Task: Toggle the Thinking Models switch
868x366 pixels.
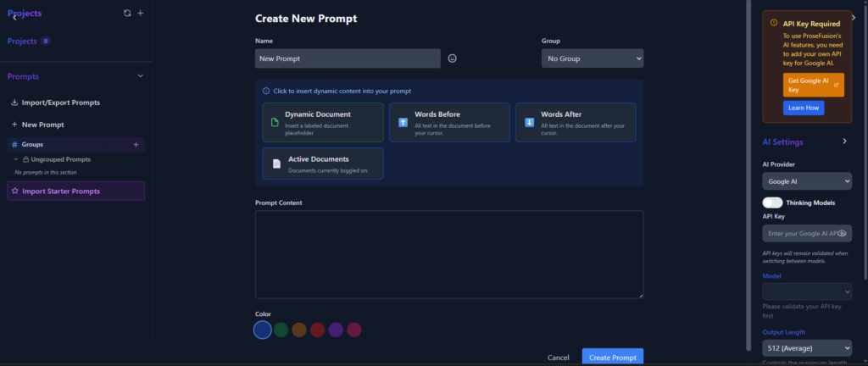Action: 772,202
